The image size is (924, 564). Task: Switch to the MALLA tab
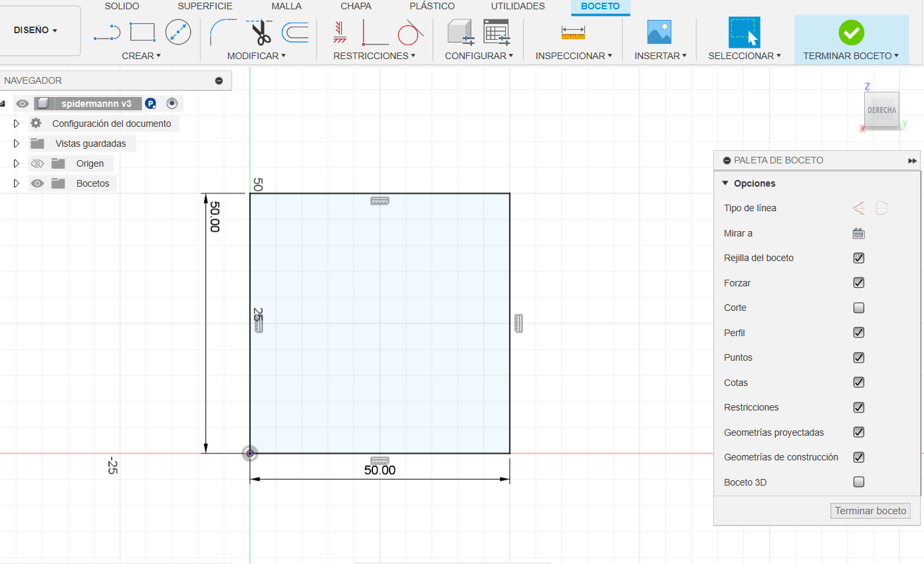[x=287, y=6]
